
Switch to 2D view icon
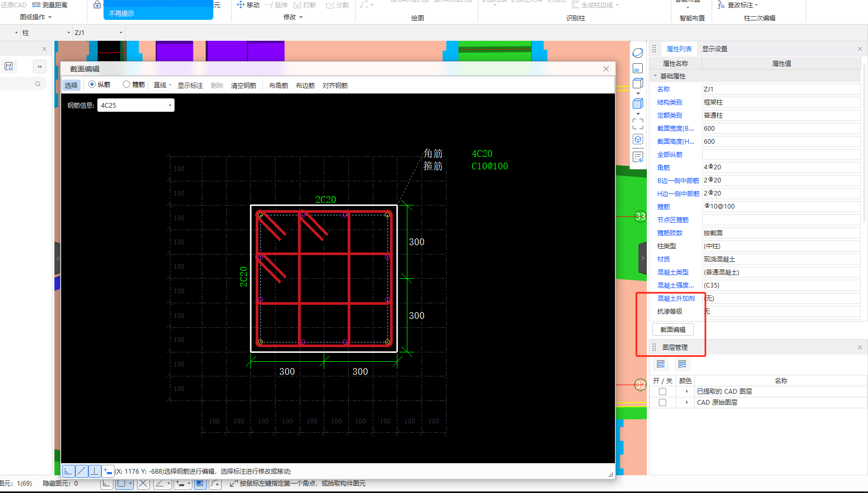point(637,68)
